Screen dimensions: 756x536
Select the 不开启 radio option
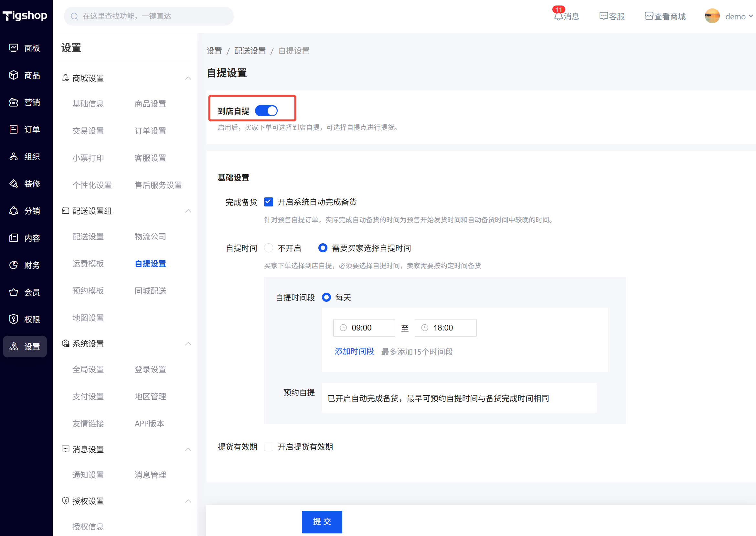(x=269, y=247)
